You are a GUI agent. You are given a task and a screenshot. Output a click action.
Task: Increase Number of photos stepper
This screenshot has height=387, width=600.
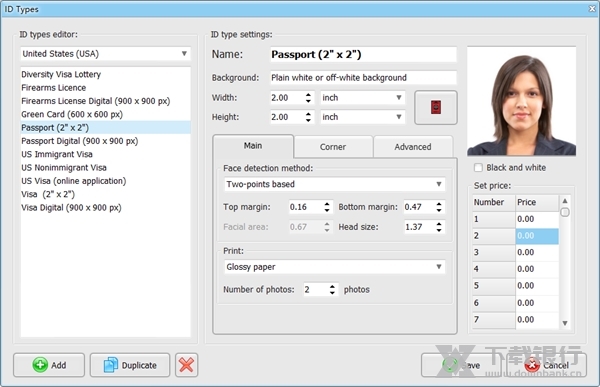333,286
